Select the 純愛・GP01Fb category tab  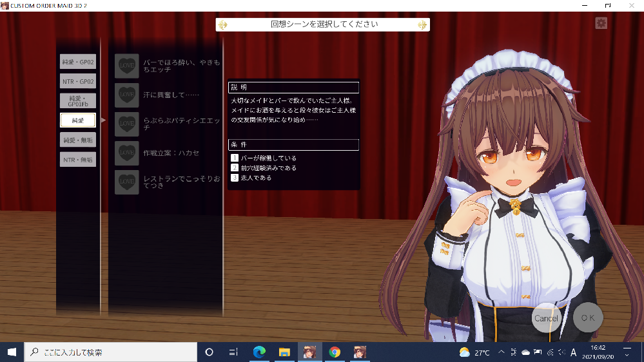tap(78, 101)
